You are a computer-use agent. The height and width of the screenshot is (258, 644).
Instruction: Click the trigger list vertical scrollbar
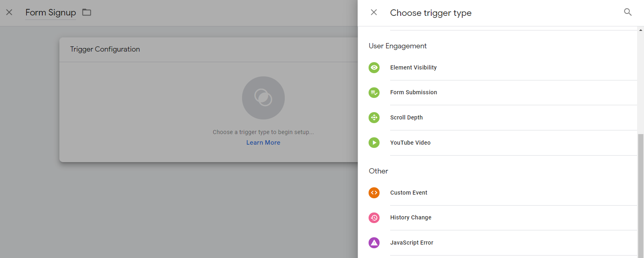[641, 195]
